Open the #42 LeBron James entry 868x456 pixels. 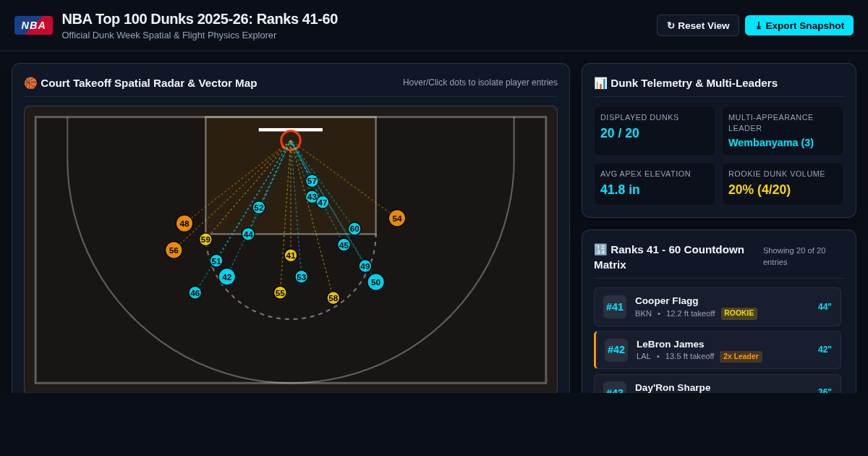pyautogui.click(x=718, y=350)
